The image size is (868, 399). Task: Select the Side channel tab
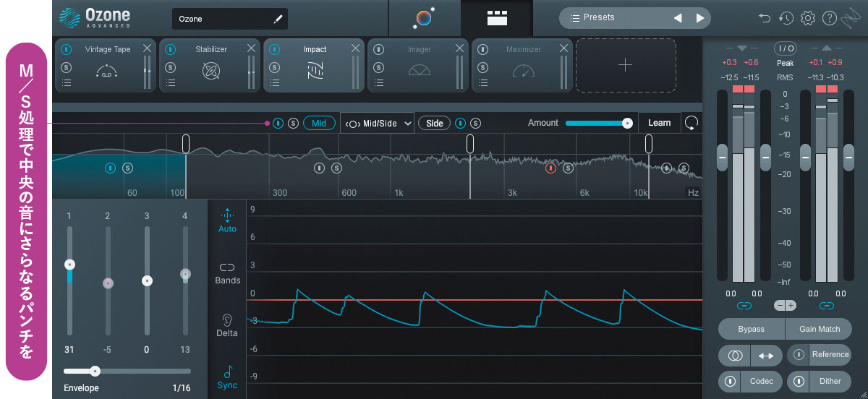pos(434,123)
